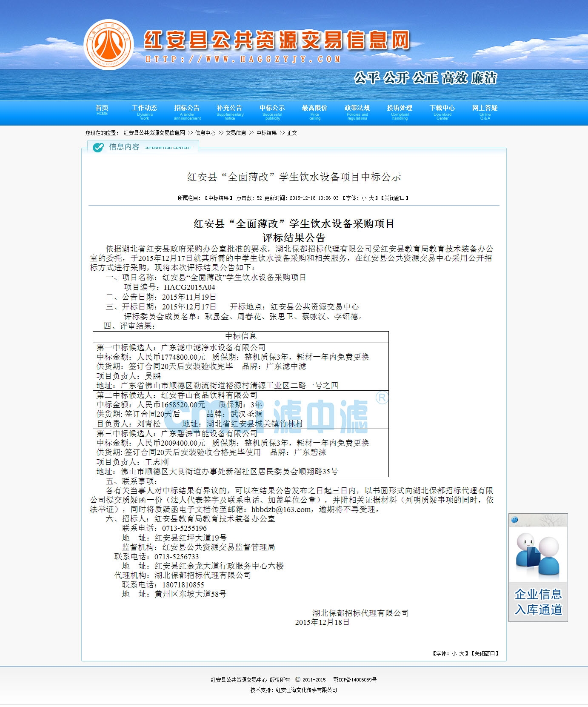Set font size to 大 at top
The width and height of the screenshot is (588, 707).
[x=371, y=198]
